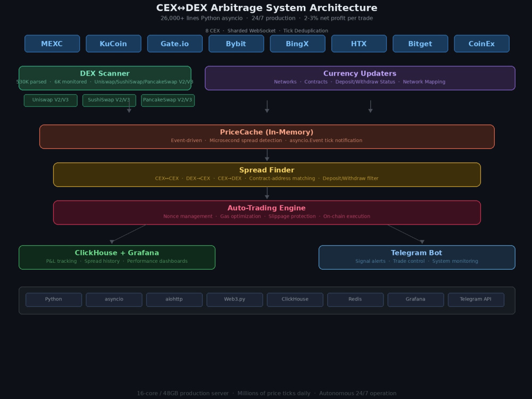The height and width of the screenshot is (399, 532).
Task: Click the Telegram Bot block
Action: coord(417,257)
